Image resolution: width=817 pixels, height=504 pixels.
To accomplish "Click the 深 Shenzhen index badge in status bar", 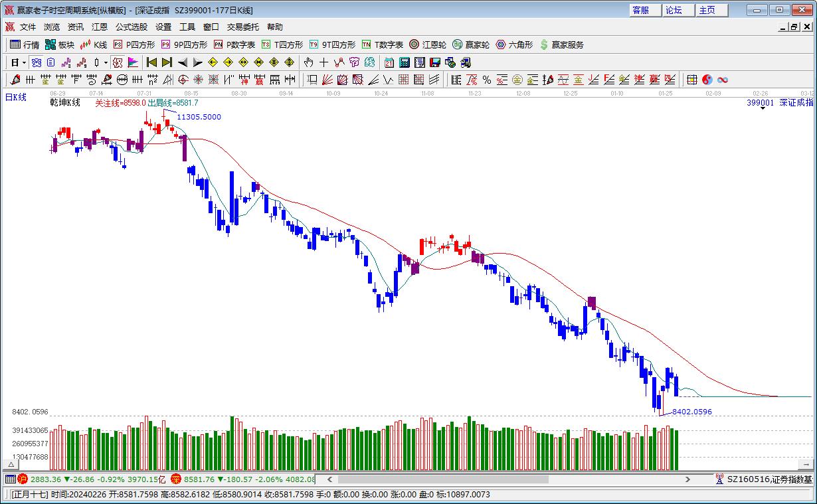I will (x=176, y=479).
